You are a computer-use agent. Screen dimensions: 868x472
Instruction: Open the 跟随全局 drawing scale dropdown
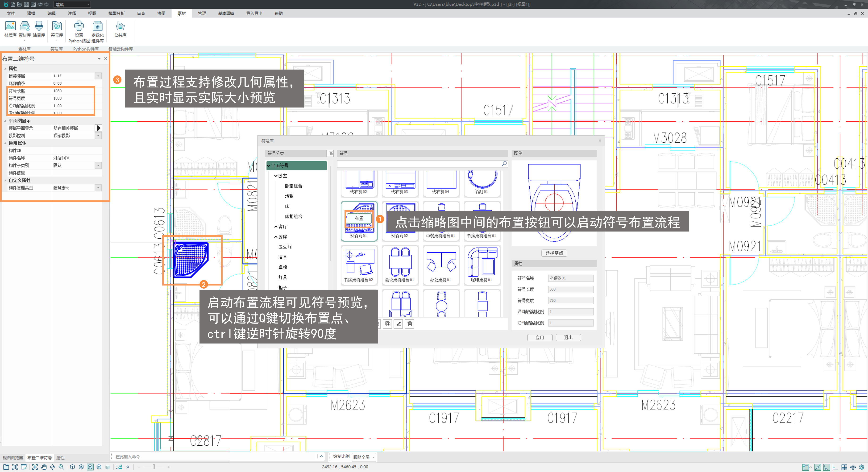[364, 457]
